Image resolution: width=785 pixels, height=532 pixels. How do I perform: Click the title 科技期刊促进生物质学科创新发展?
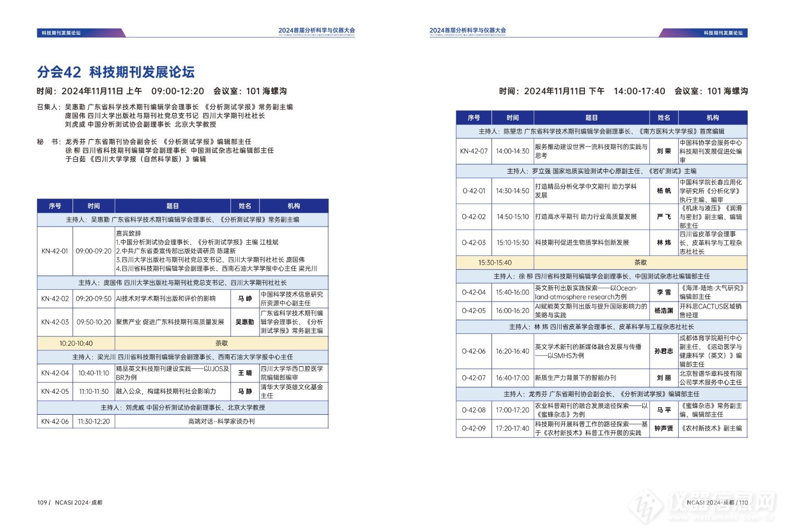pyautogui.click(x=582, y=243)
